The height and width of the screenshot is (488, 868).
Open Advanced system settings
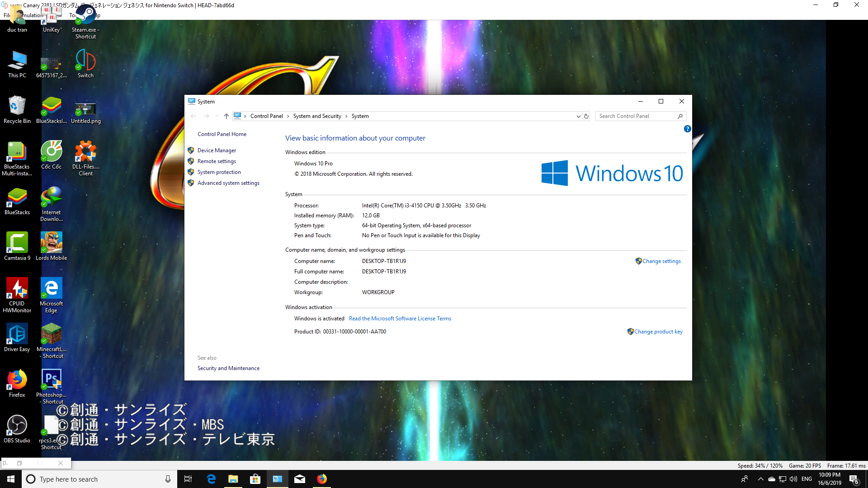[x=228, y=183]
